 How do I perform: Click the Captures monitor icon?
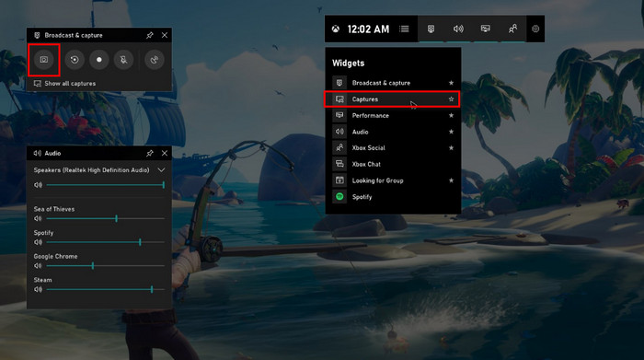click(339, 99)
